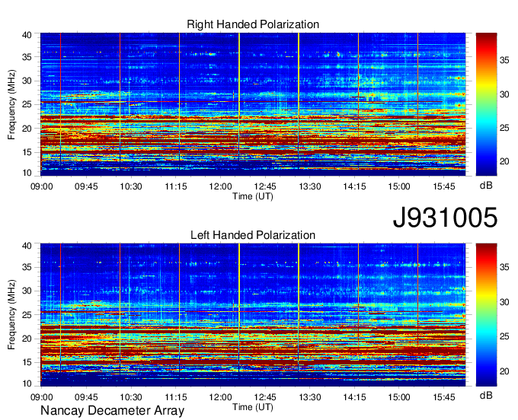Click the '40' frequency tick on the top plot
The image size is (518, 420).
tap(27, 35)
